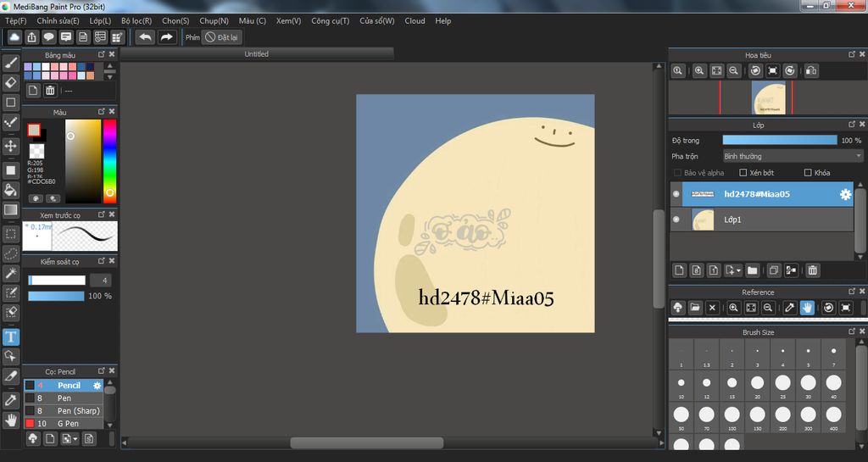Screen dimensions: 868x462
Task: Select the Bucket fill tool
Action: coord(10,190)
